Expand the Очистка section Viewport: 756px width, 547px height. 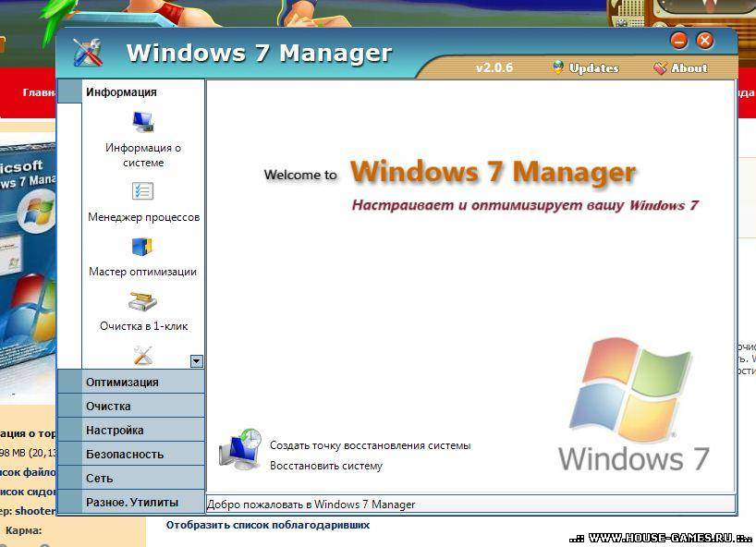click(x=131, y=406)
